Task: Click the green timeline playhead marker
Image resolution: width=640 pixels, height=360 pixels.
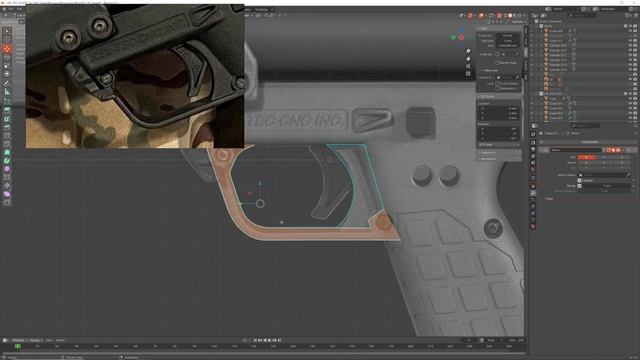Action: (x=18, y=347)
